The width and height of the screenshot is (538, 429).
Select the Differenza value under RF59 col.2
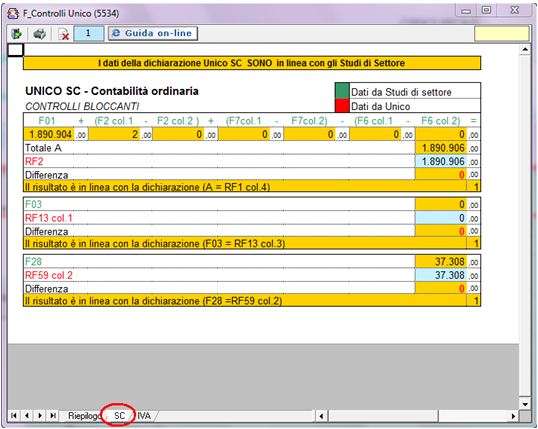point(441,289)
